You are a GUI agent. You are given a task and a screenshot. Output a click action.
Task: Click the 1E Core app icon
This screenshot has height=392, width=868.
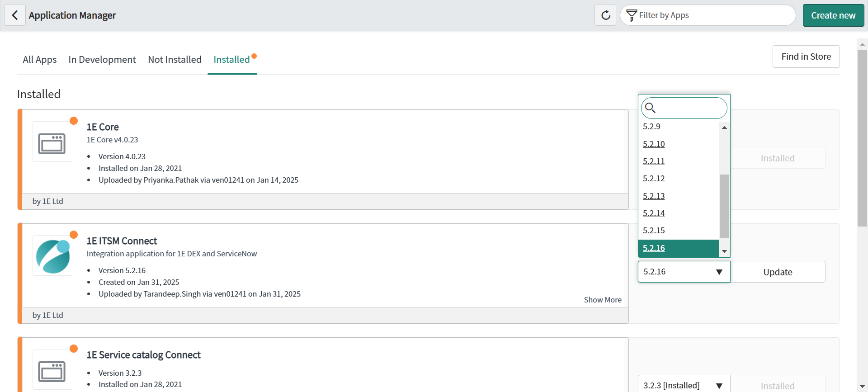point(52,142)
